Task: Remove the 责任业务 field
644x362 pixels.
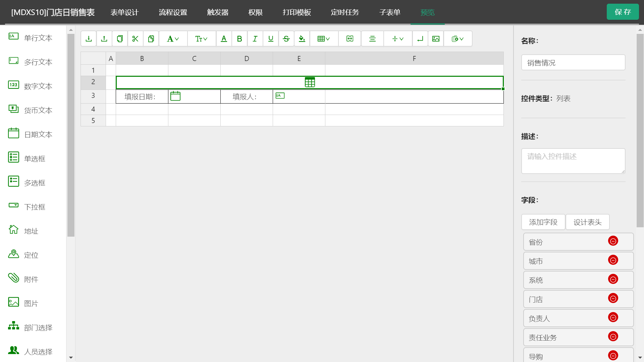Action: click(x=613, y=337)
